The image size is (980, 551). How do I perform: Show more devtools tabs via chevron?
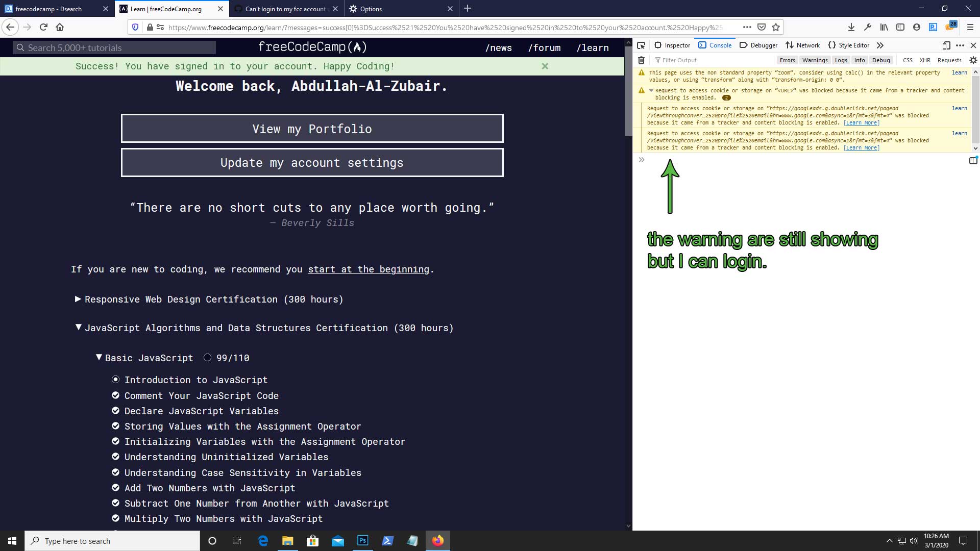click(880, 45)
